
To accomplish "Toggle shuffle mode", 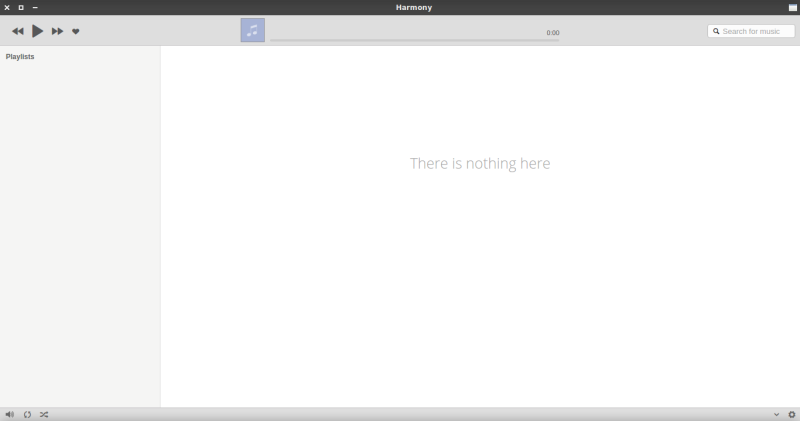I will point(44,414).
